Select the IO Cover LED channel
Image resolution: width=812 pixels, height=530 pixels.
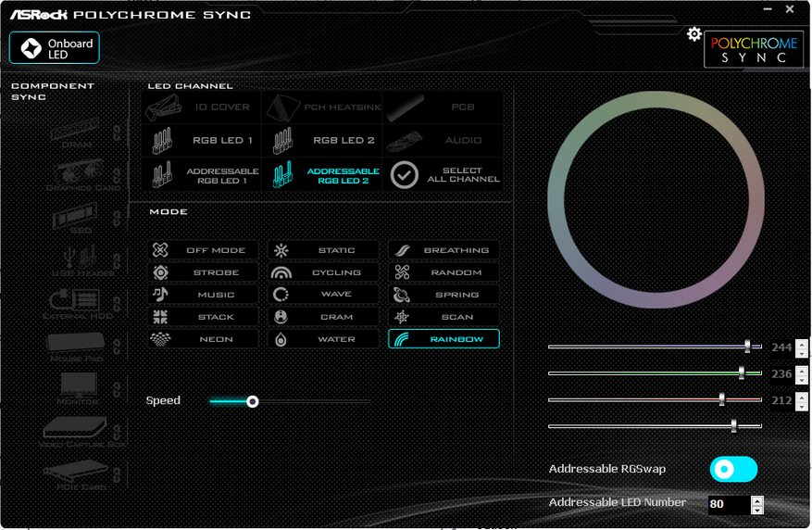coord(201,107)
